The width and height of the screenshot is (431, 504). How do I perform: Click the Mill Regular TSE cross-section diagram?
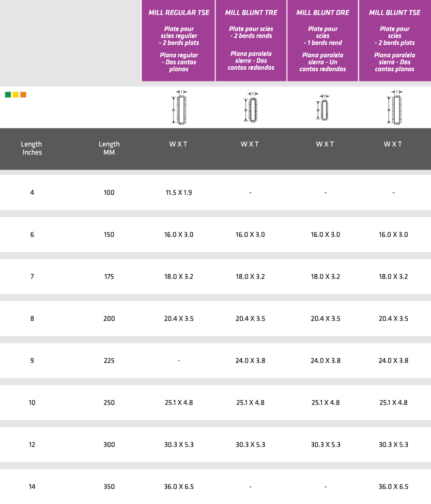pyautogui.click(x=180, y=108)
